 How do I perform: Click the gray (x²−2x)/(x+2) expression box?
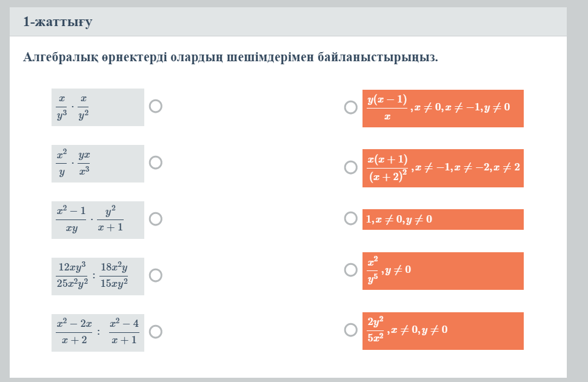click(x=98, y=333)
